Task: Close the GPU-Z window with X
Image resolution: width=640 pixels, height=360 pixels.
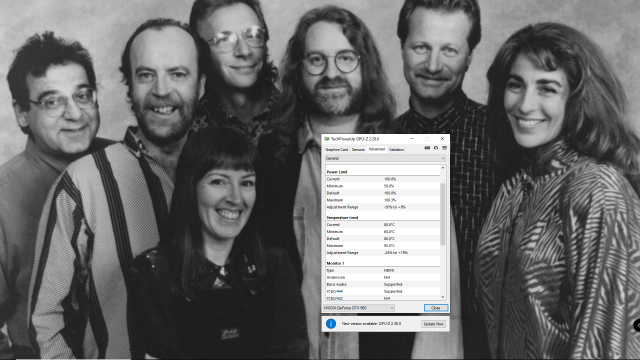Action: 442,139
